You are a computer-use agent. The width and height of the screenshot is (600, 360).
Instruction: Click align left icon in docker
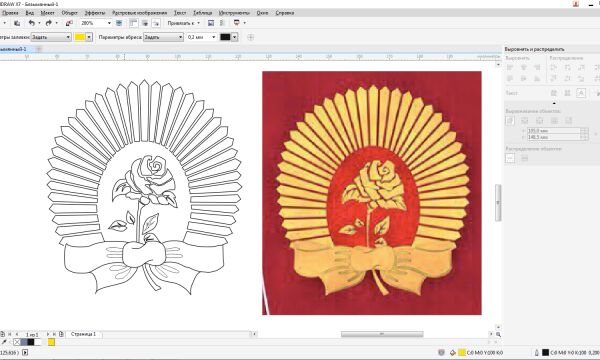pos(510,68)
